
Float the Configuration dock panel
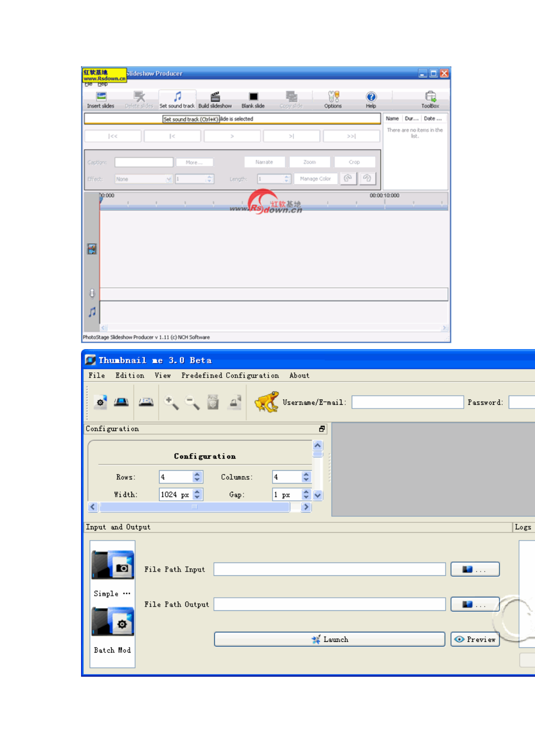click(322, 429)
